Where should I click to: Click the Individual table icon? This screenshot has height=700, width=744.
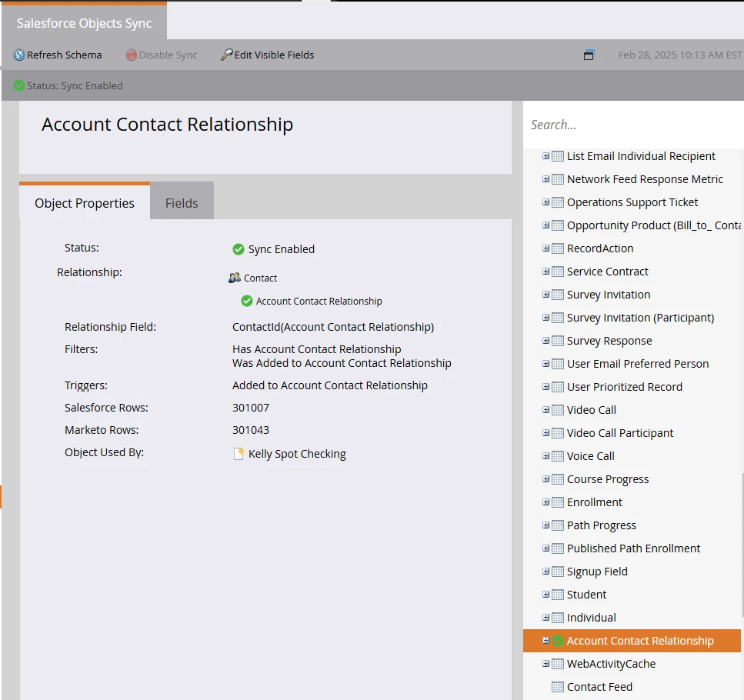point(558,618)
